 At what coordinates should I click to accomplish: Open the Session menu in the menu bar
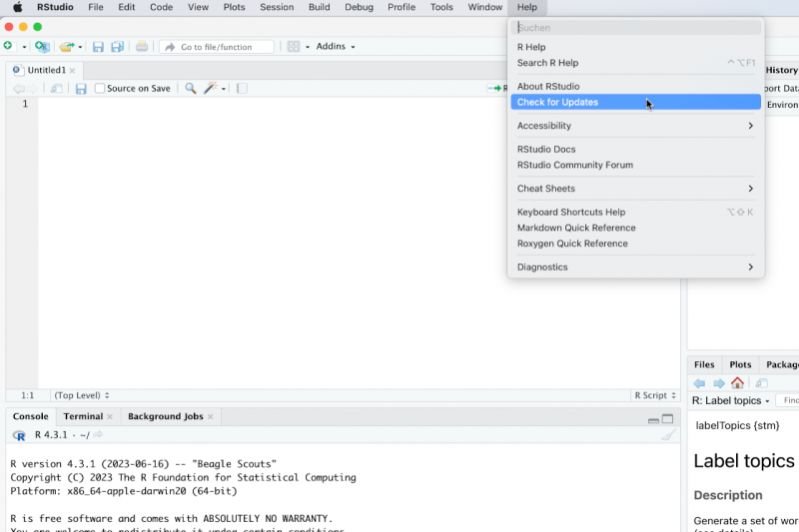277,7
